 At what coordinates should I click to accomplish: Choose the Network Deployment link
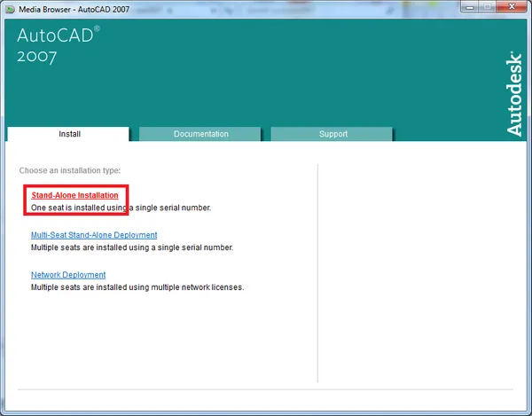[x=68, y=275]
